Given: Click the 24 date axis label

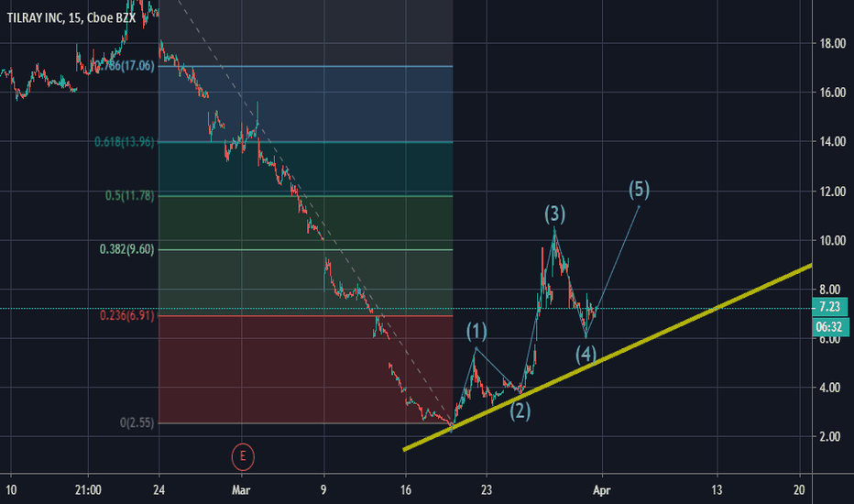Looking at the screenshot, I should click(x=159, y=490).
